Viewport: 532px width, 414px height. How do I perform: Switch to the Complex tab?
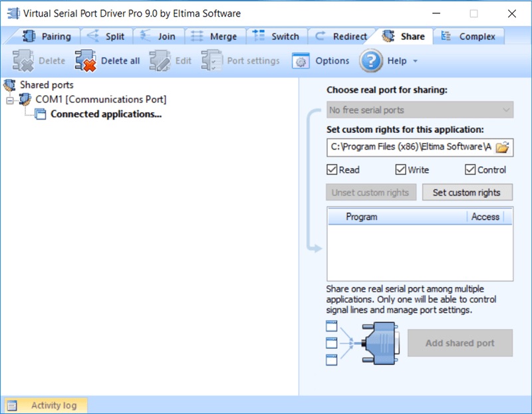469,37
